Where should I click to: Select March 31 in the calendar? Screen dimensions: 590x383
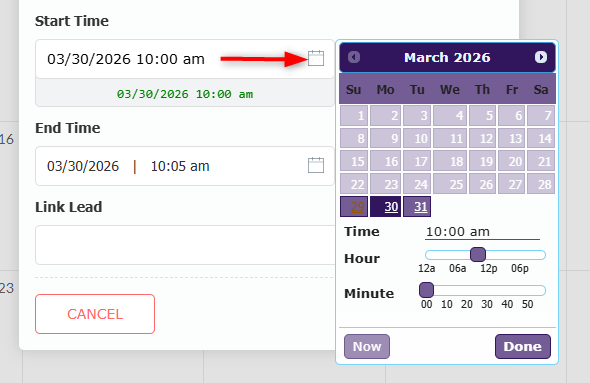point(417,207)
